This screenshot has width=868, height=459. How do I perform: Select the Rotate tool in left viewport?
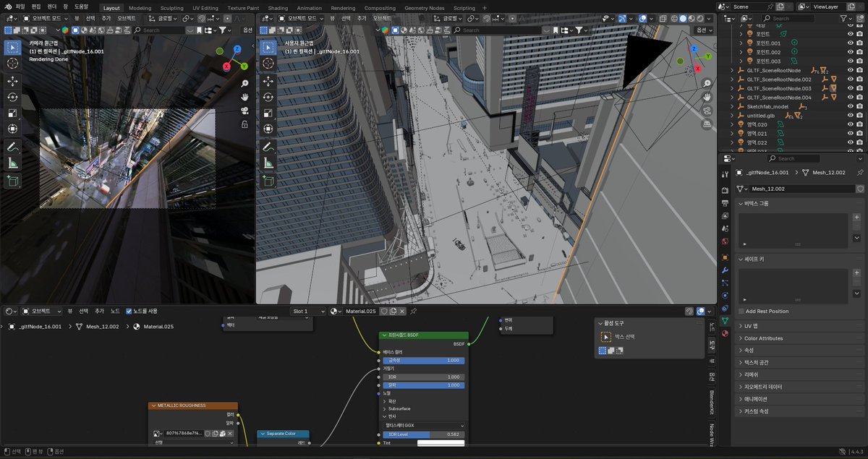[x=13, y=97]
